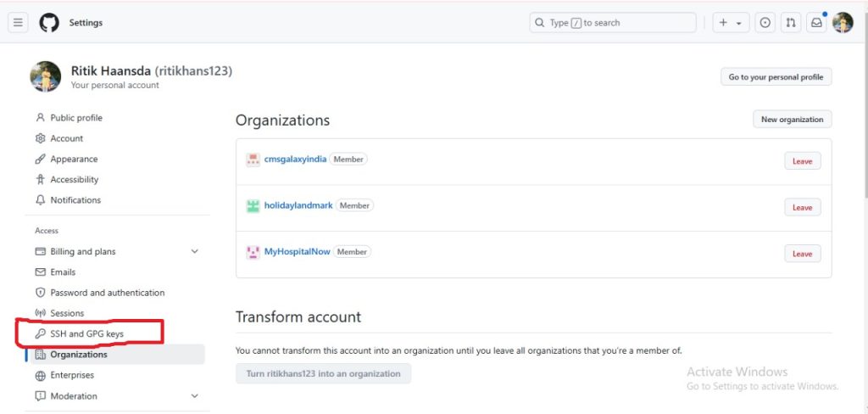The image size is (868, 414).
Task: Open the hamburger navigation menu
Action: click(x=18, y=23)
